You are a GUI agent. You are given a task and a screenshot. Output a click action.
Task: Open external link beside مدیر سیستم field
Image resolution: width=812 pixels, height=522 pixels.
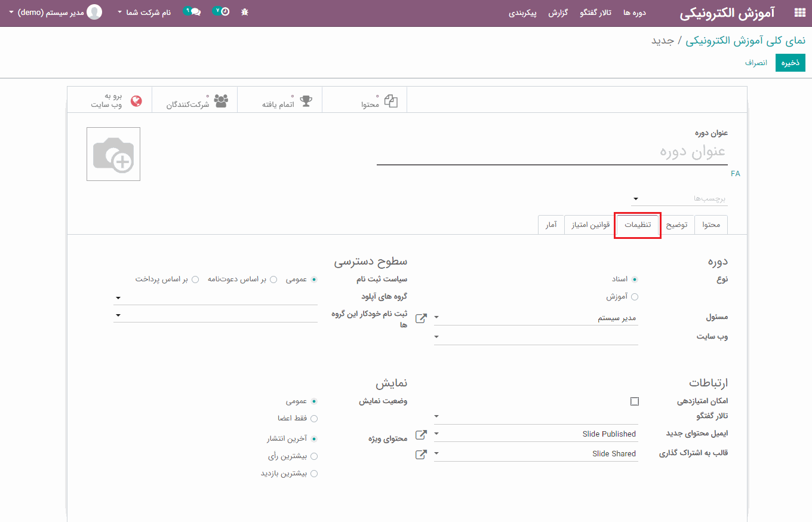pos(421,318)
